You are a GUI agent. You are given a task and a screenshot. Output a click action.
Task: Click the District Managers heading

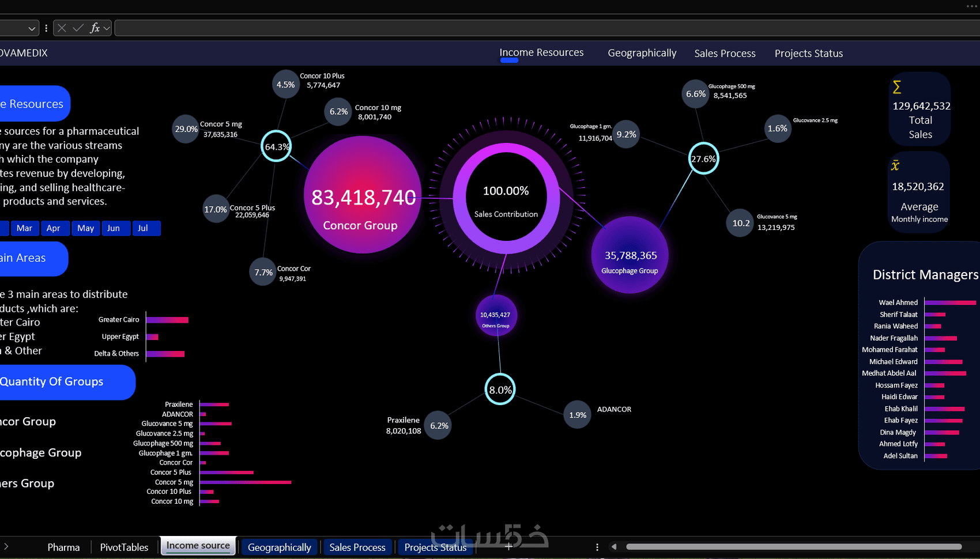pyautogui.click(x=925, y=275)
